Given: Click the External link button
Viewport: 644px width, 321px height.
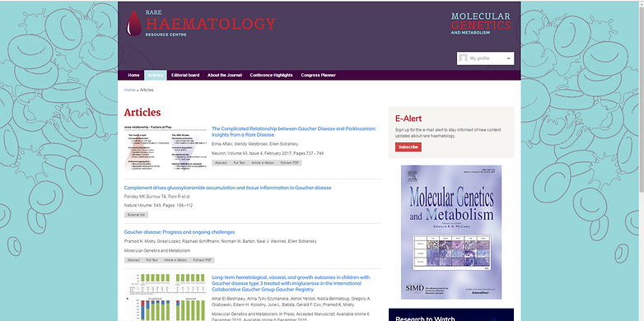Looking at the screenshot, I should tap(137, 215).
